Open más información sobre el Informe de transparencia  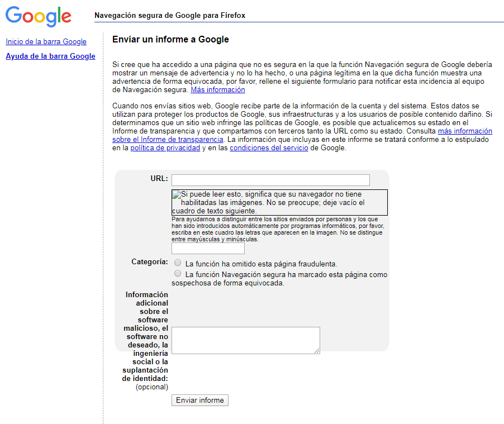click(465, 131)
